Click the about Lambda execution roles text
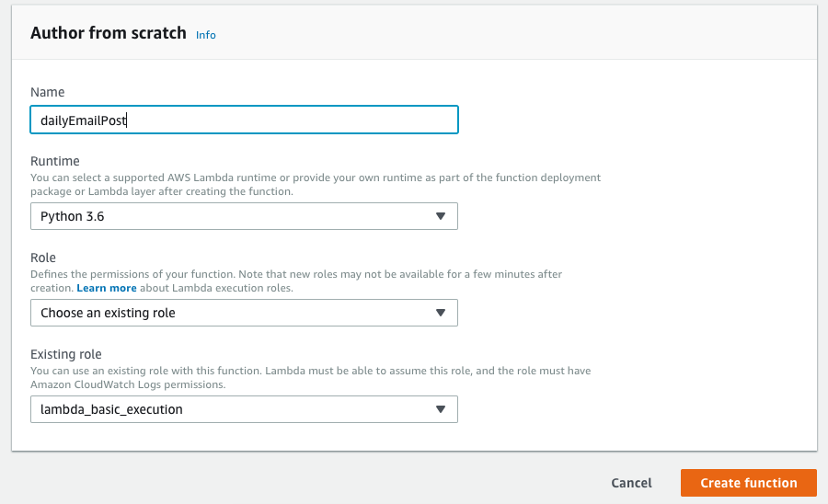This screenshot has width=828, height=504. 216,288
